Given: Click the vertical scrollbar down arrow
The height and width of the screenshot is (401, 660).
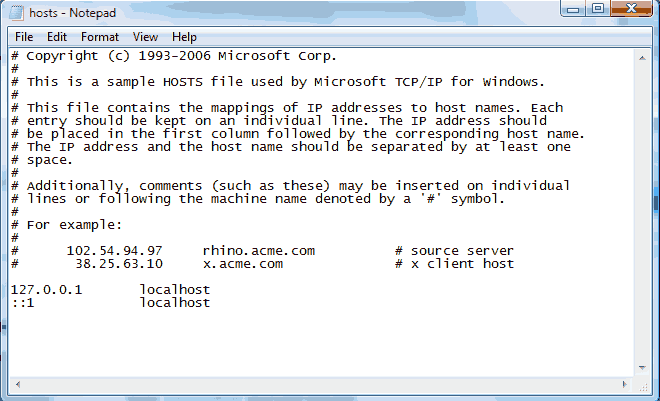Looking at the screenshot, I should click(642, 367).
